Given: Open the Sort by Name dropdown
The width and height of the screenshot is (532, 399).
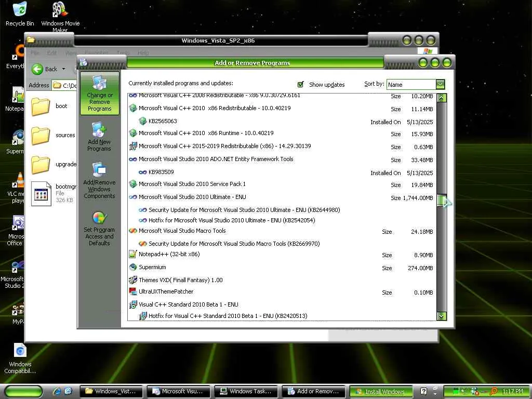Looking at the screenshot, I should [x=440, y=84].
